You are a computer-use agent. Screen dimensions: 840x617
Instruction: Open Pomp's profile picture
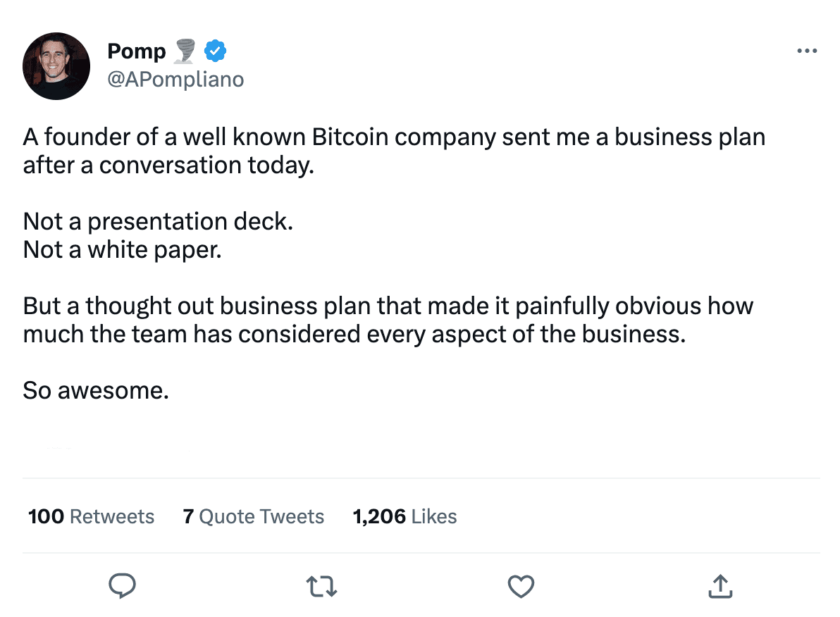(x=56, y=66)
